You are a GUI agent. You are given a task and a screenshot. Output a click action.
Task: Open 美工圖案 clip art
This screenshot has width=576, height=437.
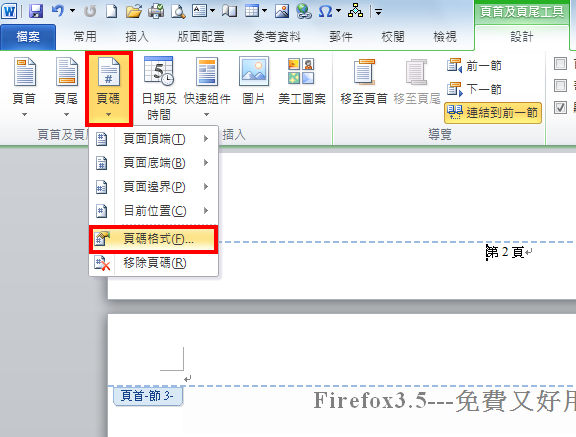click(x=302, y=81)
